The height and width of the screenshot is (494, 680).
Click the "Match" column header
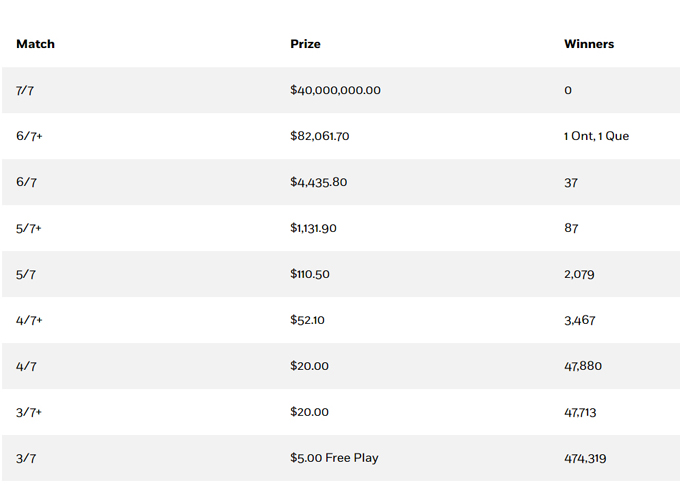tap(35, 45)
